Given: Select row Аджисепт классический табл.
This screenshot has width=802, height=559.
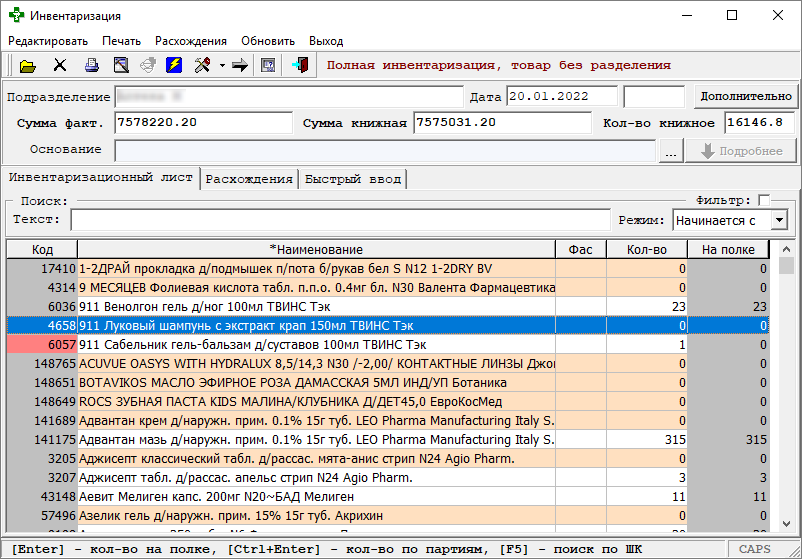Looking at the screenshot, I should 387,458.
